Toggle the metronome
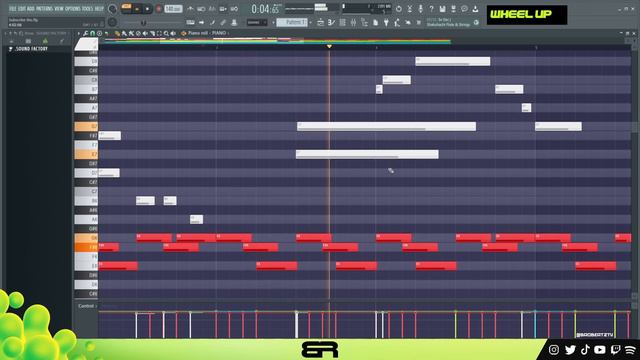Viewport: 640px width, 360px height. pyautogui.click(x=190, y=9)
